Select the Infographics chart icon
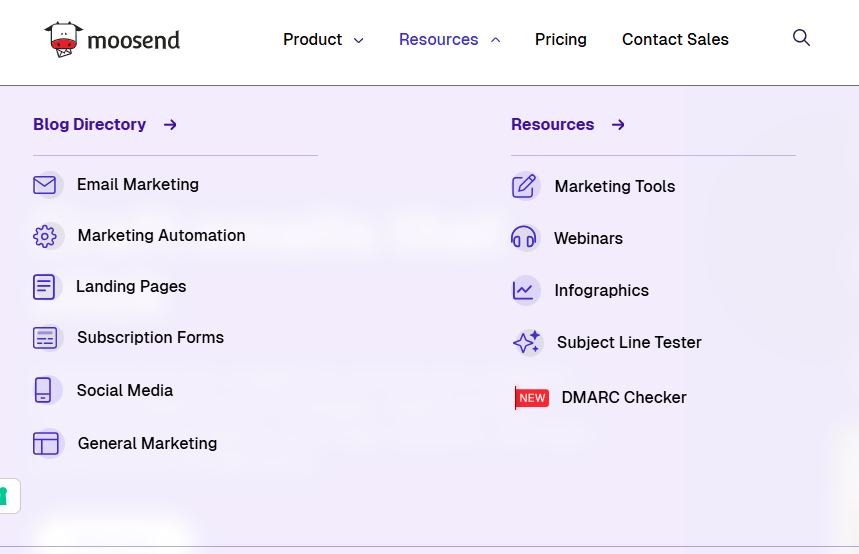This screenshot has height=554, width=859. click(524, 290)
